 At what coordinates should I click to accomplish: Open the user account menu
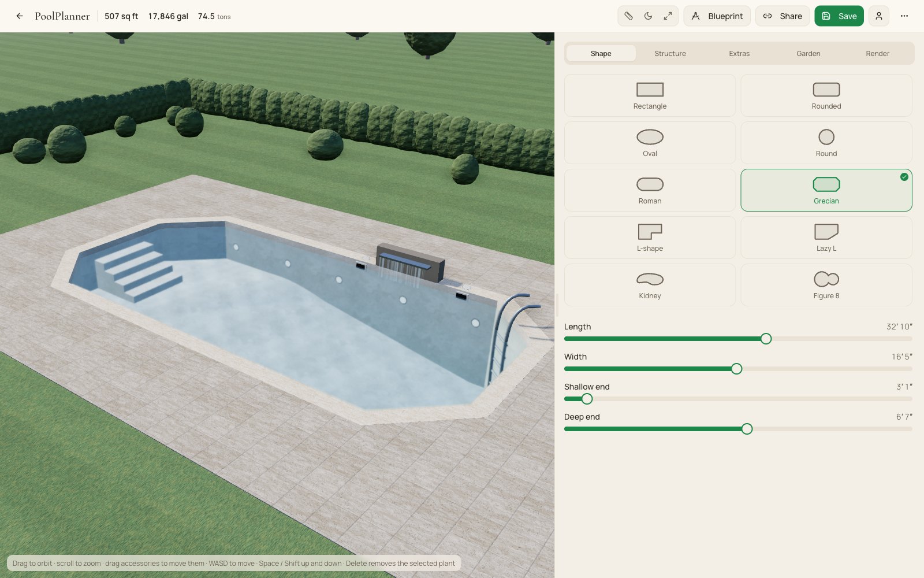pyautogui.click(x=879, y=16)
